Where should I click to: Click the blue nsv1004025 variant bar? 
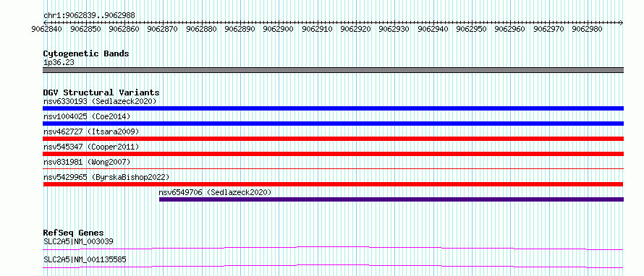[x=333, y=124]
